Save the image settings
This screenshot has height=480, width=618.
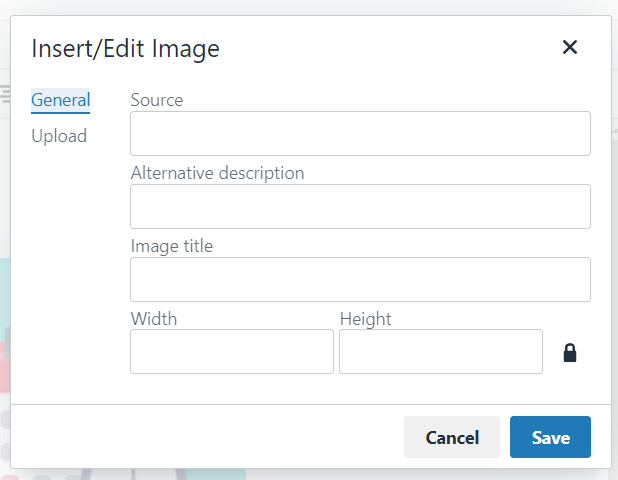pyautogui.click(x=550, y=437)
